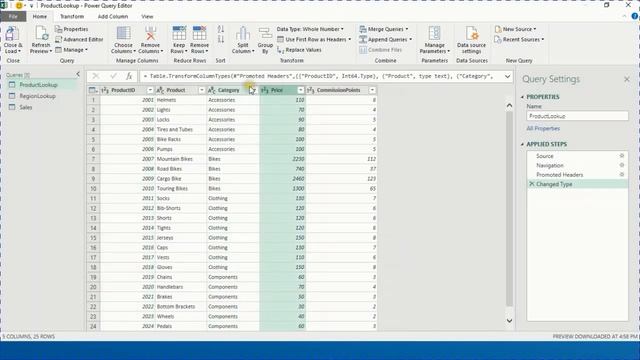Image resolution: width=640 pixels, height=360 pixels.
Task: Click the table corner menu icon
Action: [93, 90]
